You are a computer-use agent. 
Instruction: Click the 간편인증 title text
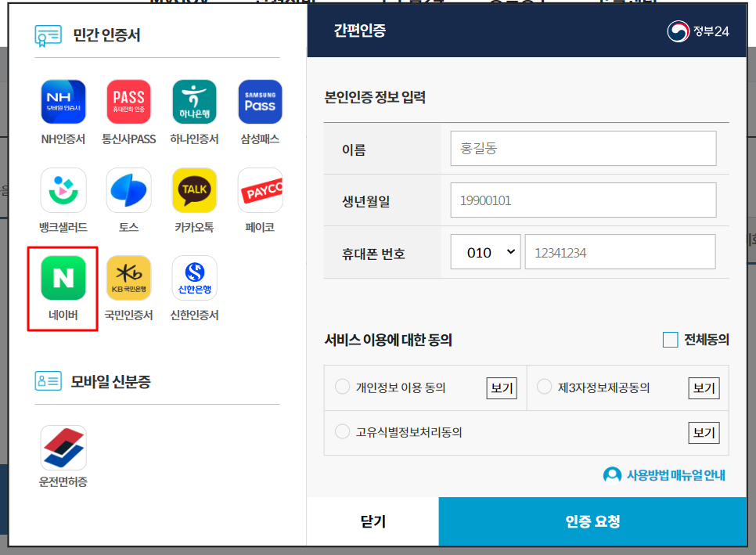360,31
